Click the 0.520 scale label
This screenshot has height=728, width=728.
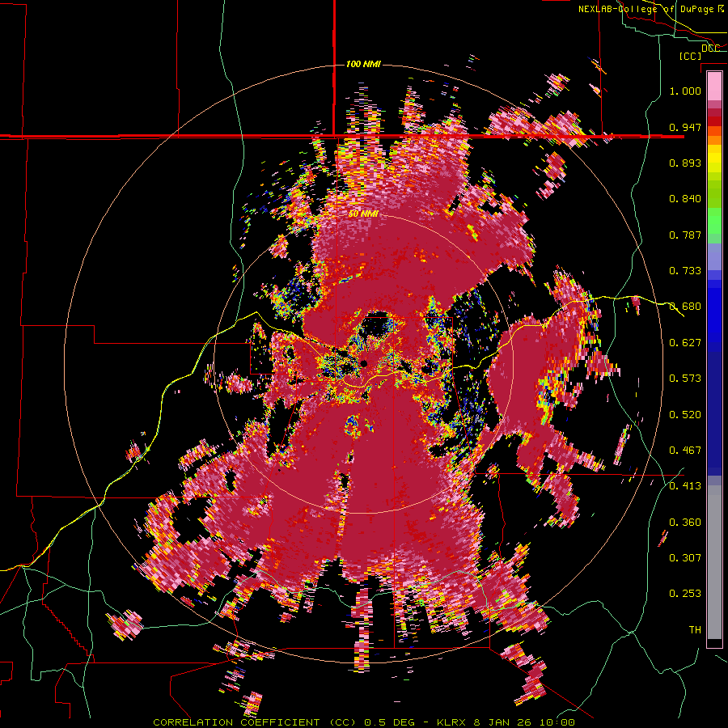click(x=685, y=414)
